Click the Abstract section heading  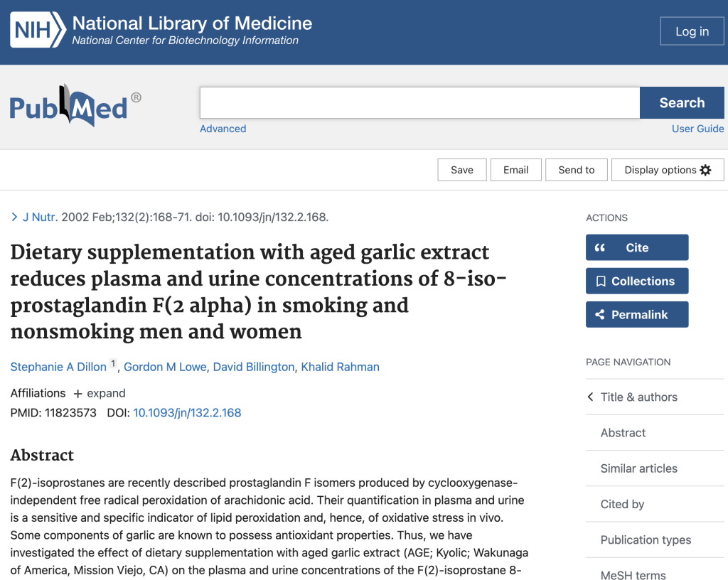pos(42,455)
